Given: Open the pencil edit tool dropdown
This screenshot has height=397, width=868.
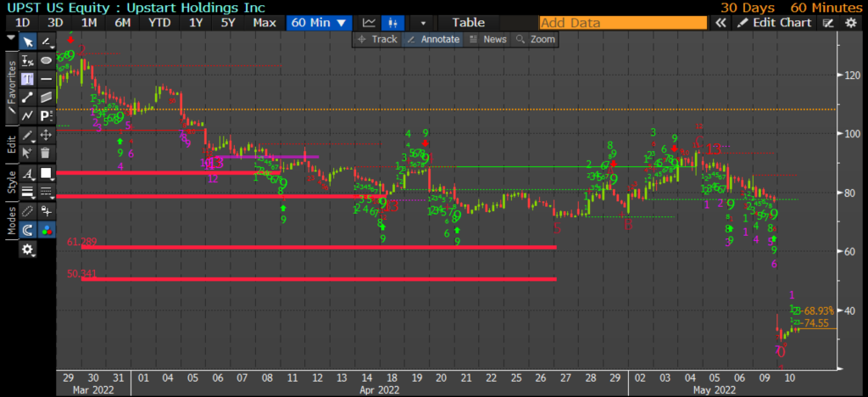Looking at the screenshot, I should click(28, 135).
